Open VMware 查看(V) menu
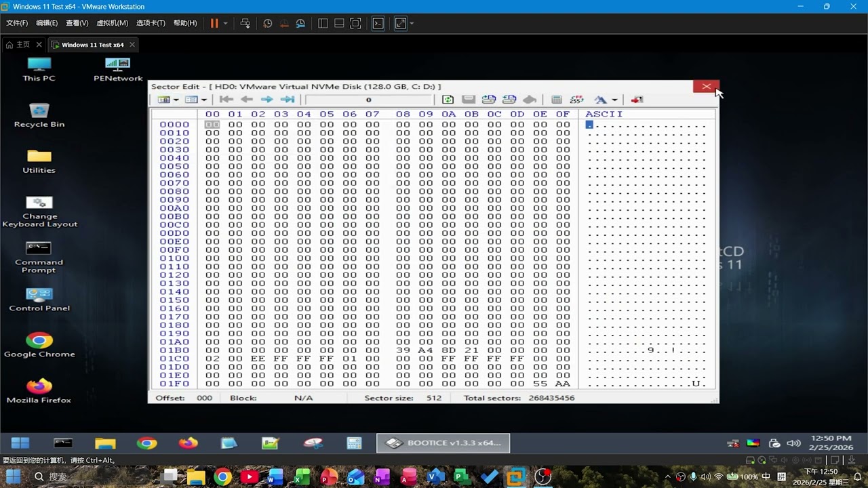Image resolution: width=868 pixels, height=488 pixels. pos(77,23)
